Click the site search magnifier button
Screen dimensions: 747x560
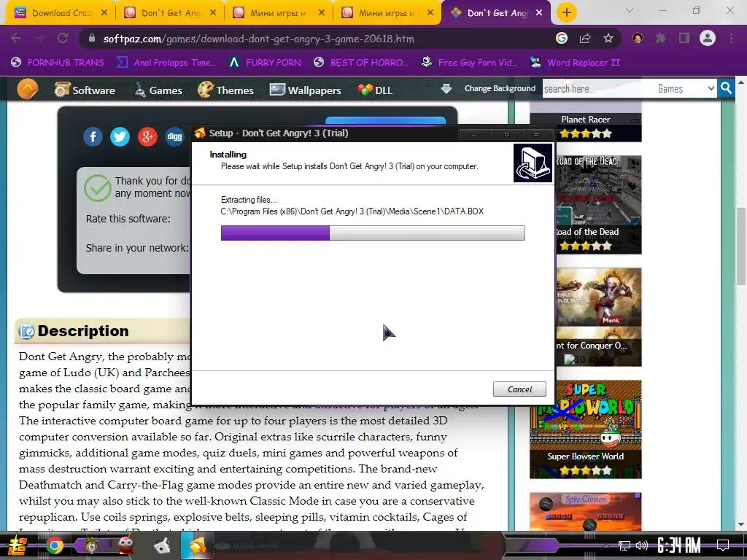point(726,88)
